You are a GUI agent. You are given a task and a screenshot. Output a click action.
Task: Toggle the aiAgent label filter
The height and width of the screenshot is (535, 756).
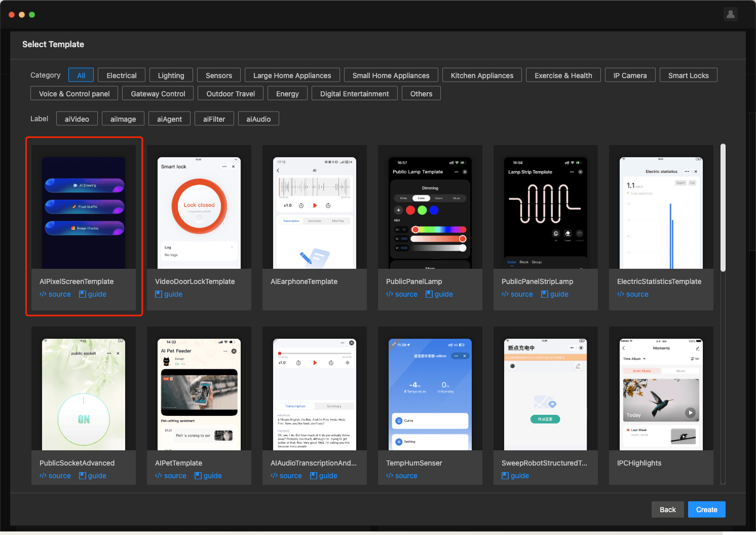(169, 119)
